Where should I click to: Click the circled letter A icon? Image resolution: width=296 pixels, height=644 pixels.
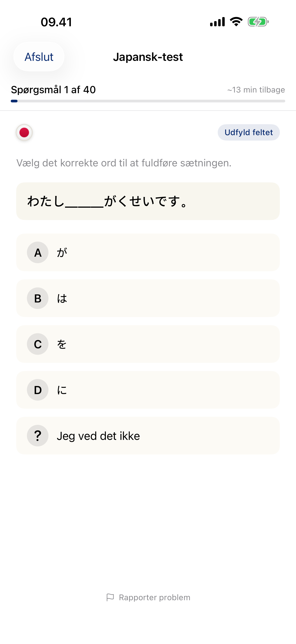coord(37,252)
